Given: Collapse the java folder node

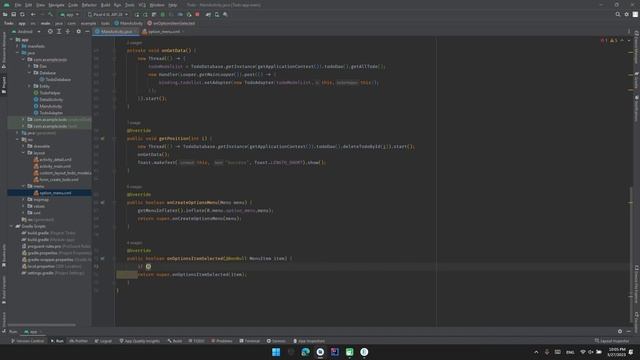Looking at the screenshot, I should [18, 53].
